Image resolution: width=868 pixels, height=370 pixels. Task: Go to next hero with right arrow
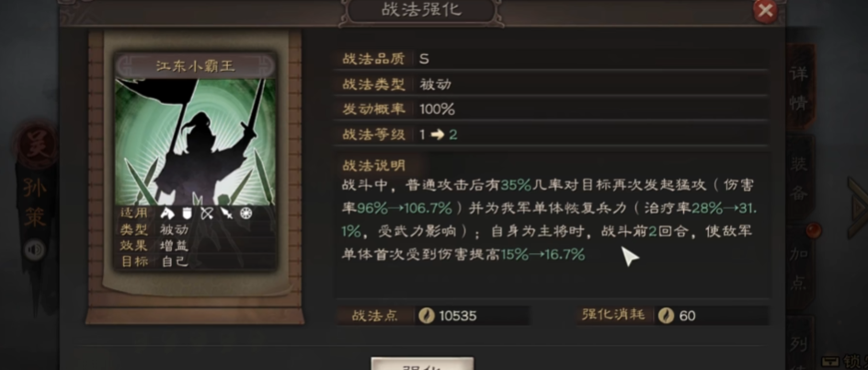(859, 208)
